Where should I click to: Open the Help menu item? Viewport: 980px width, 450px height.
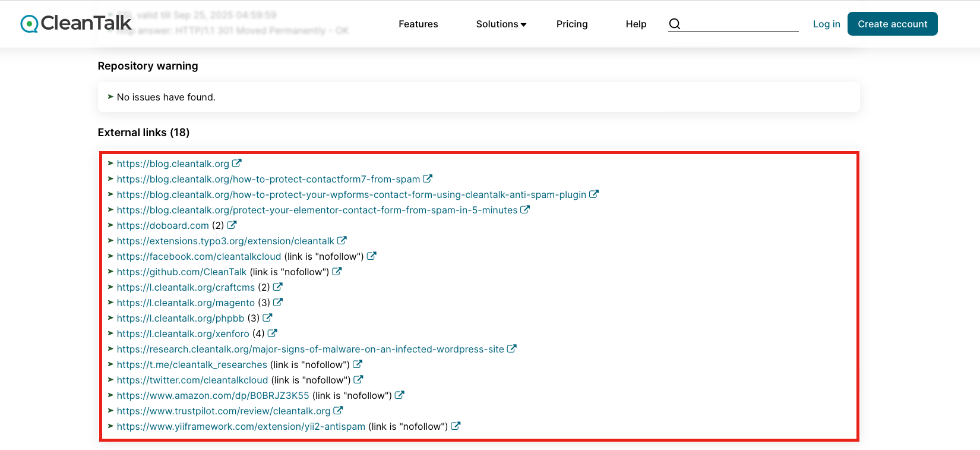[636, 24]
